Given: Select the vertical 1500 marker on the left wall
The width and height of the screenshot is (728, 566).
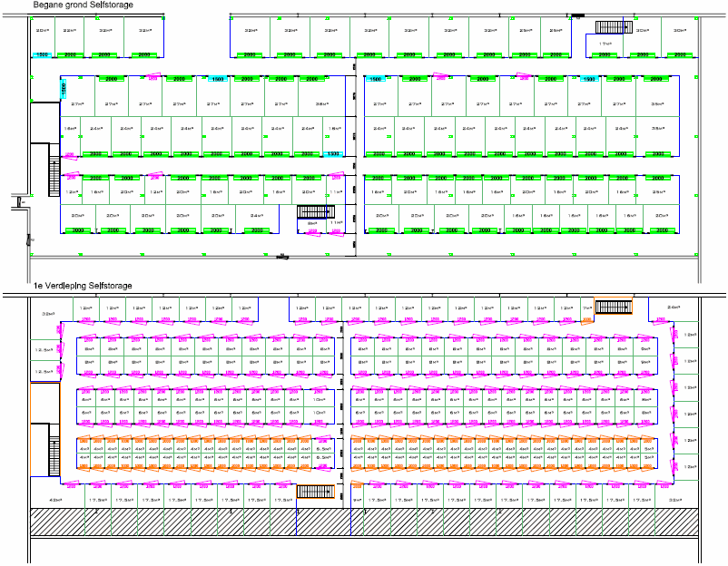Looking at the screenshot, I should coord(63,87).
